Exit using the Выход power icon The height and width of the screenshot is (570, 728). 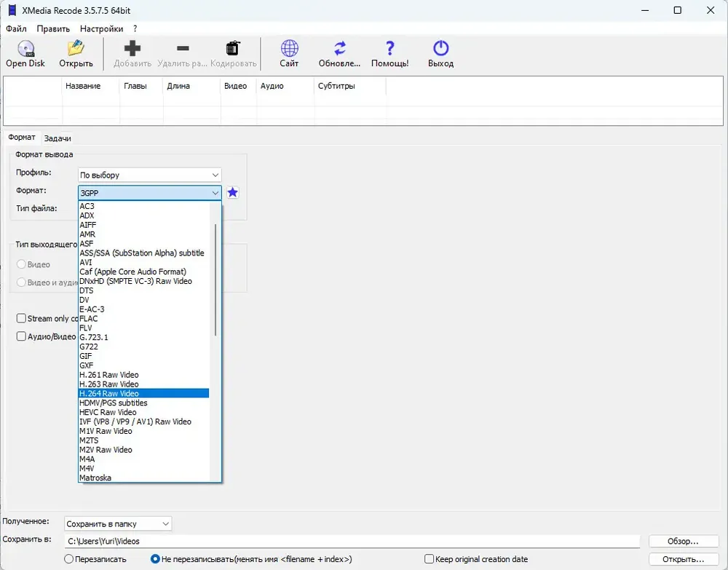(x=440, y=48)
